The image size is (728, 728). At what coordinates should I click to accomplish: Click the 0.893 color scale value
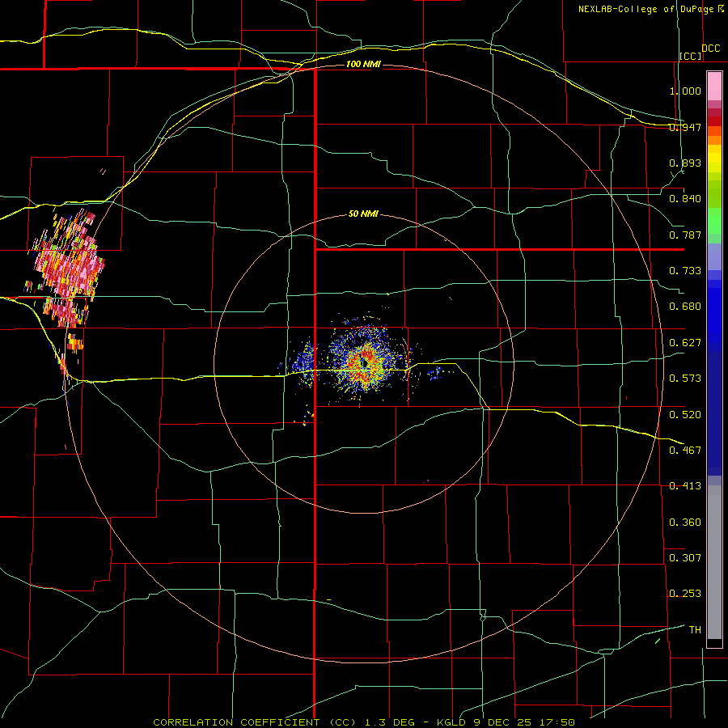click(685, 163)
